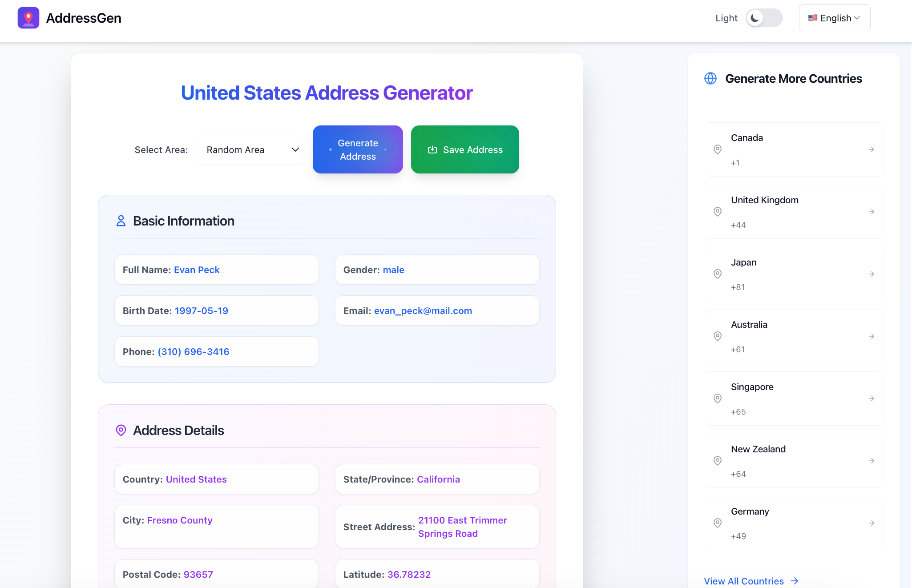Click the arrow icon on Germany card
The width and height of the screenshot is (912, 588).
pyautogui.click(x=872, y=523)
